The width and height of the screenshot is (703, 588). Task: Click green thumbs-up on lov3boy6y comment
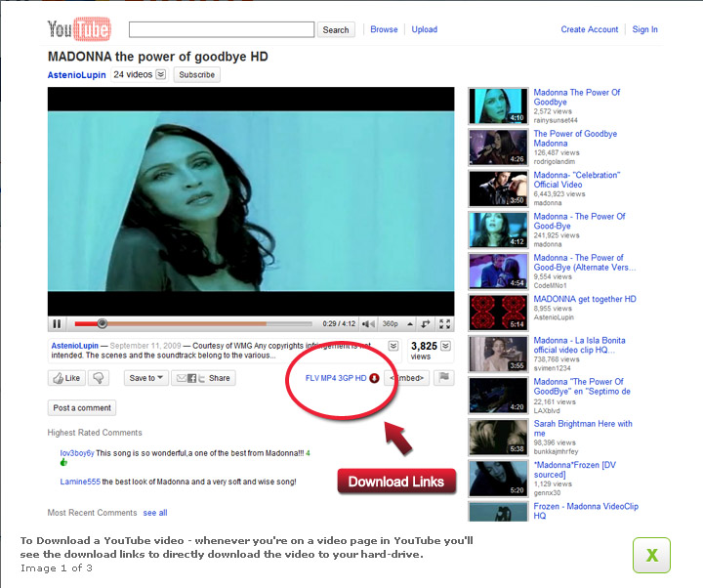click(x=63, y=462)
